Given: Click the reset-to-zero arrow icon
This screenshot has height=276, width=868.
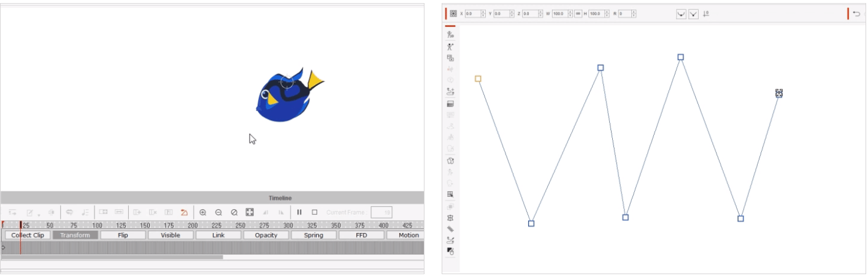Looking at the screenshot, I should click(x=706, y=13).
